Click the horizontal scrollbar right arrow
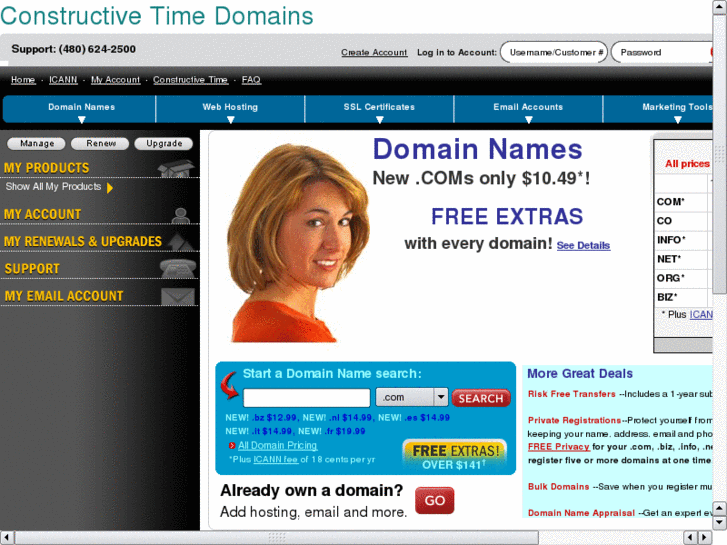This screenshot has width=727, height=545. (705, 537)
